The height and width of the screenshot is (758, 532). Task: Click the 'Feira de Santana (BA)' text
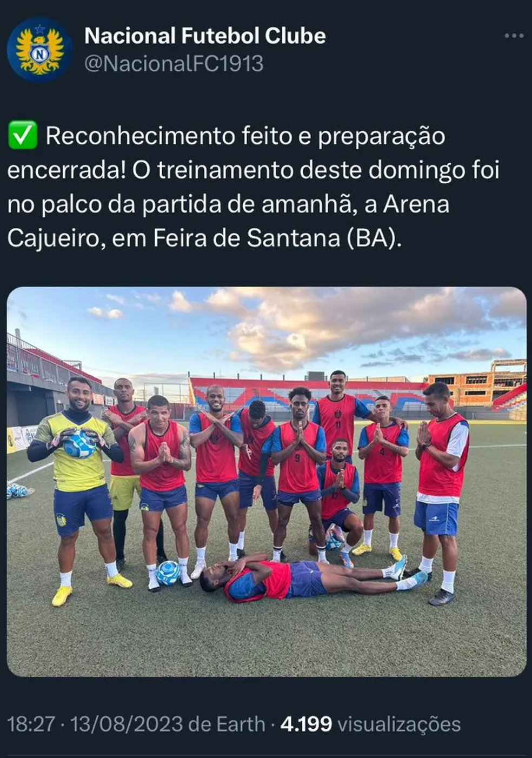277,238
